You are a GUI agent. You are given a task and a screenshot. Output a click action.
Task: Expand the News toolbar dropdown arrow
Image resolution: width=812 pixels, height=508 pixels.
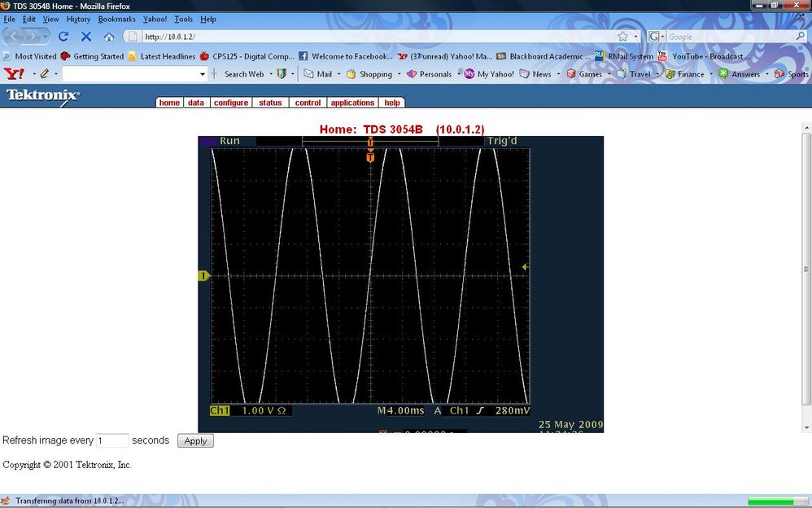click(558, 74)
